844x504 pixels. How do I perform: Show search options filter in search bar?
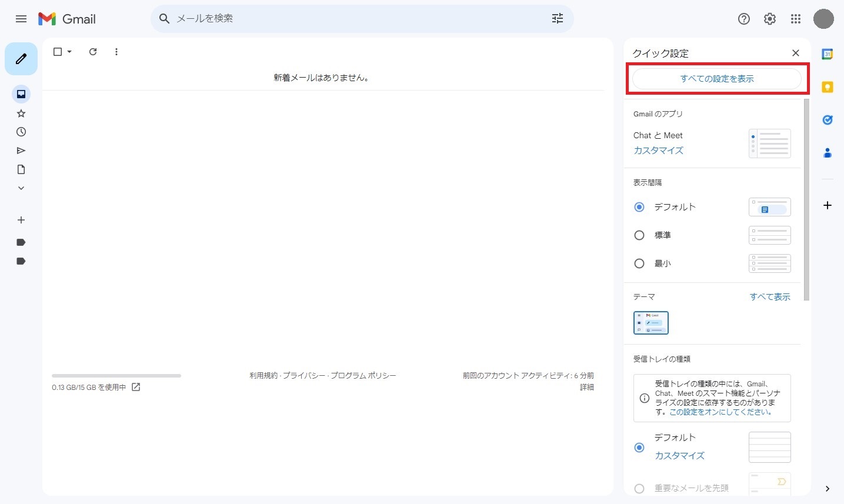click(557, 19)
